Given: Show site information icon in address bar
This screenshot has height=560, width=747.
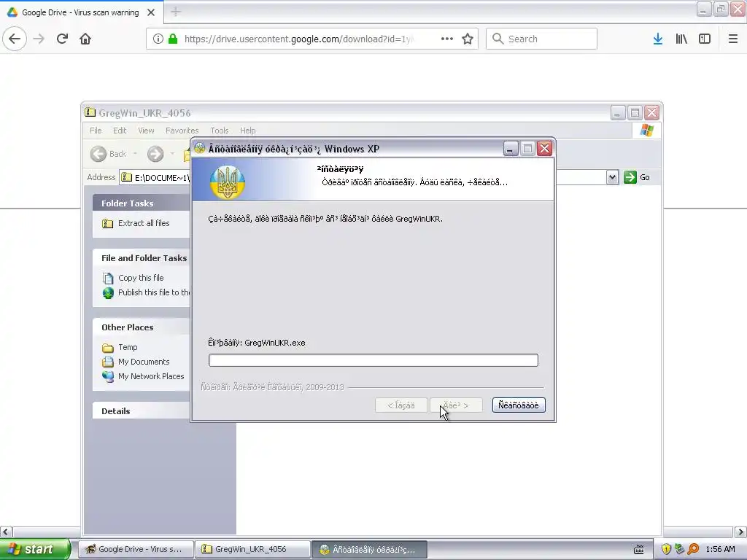Looking at the screenshot, I should (x=158, y=39).
